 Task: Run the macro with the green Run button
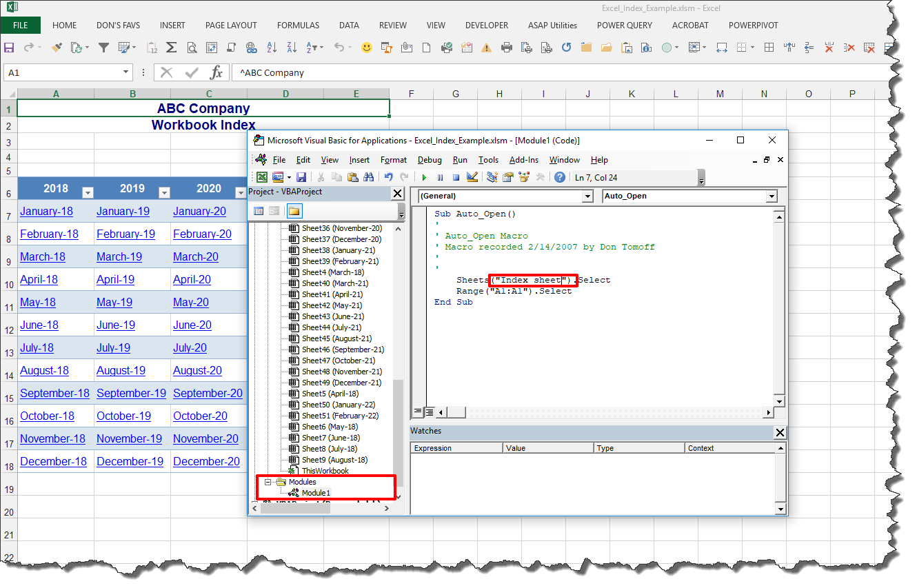(424, 177)
